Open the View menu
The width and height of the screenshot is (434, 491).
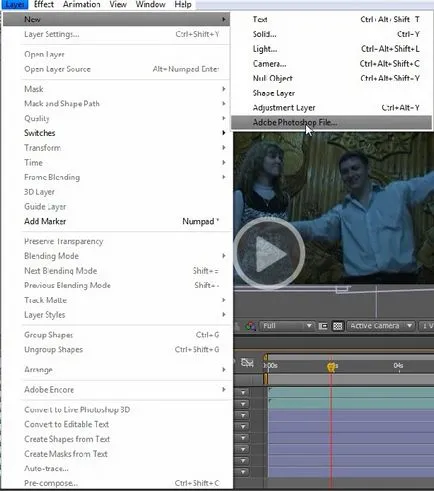coord(118,5)
